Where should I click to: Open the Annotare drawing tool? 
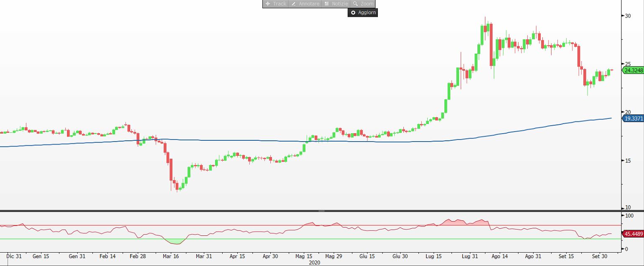point(305,4)
